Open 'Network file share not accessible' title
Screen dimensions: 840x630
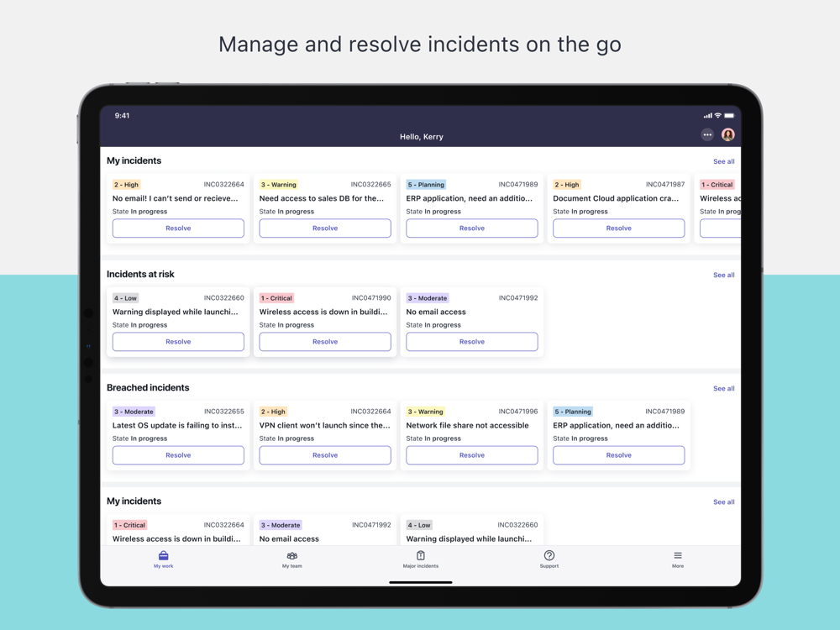pos(467,425)
